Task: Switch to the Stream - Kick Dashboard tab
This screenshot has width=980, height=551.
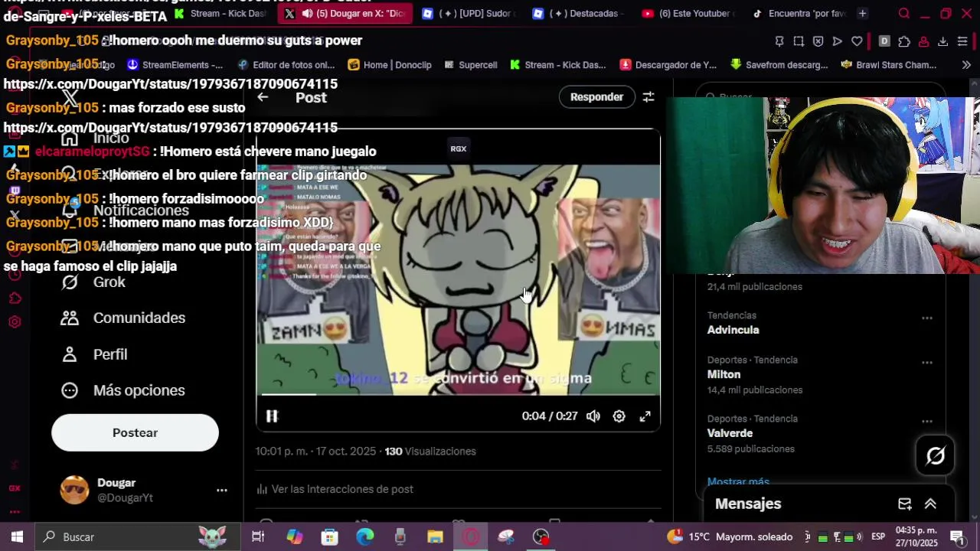Action: (x=221, y=13)
